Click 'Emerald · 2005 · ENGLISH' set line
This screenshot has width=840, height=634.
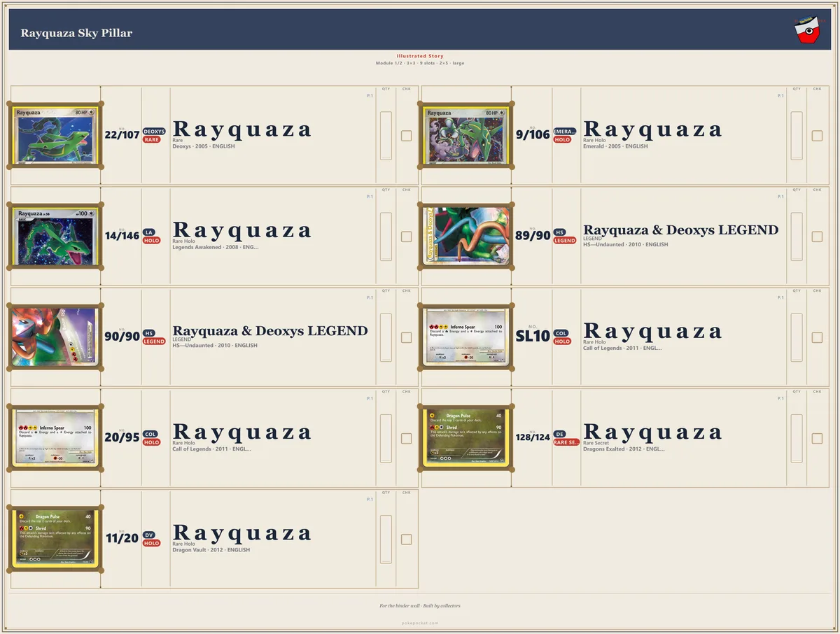pos(615,147)
